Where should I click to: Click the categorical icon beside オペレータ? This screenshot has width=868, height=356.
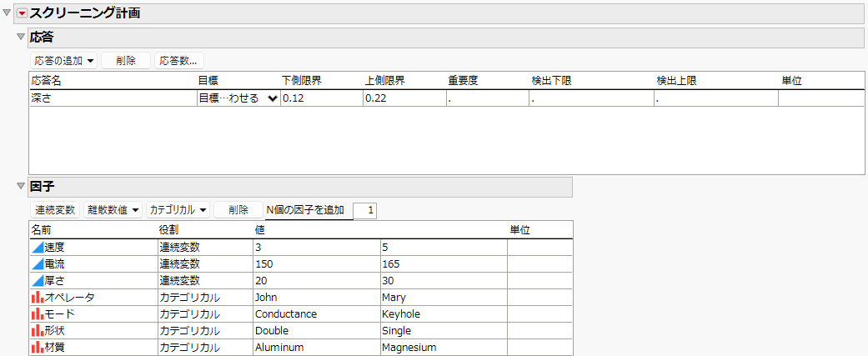coord(37,298)
